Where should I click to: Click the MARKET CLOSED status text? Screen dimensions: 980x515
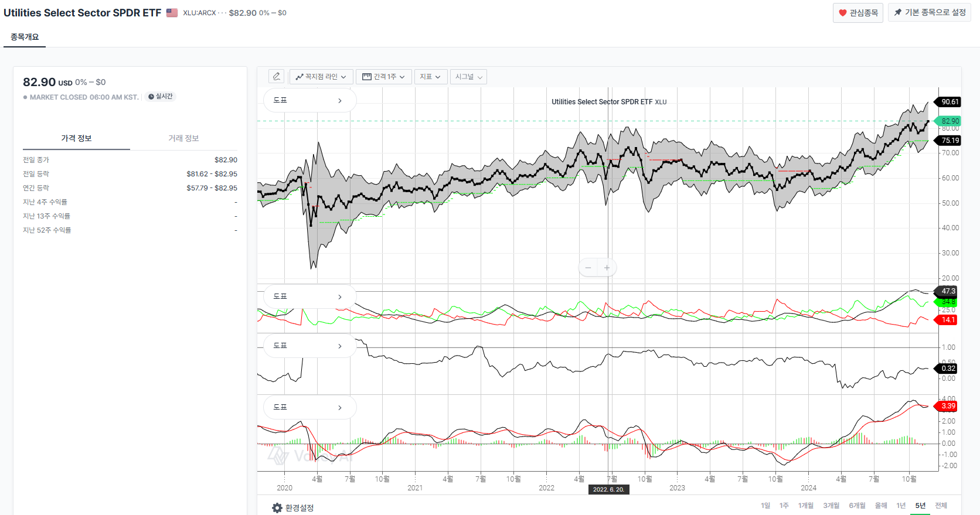pos(84,97)
